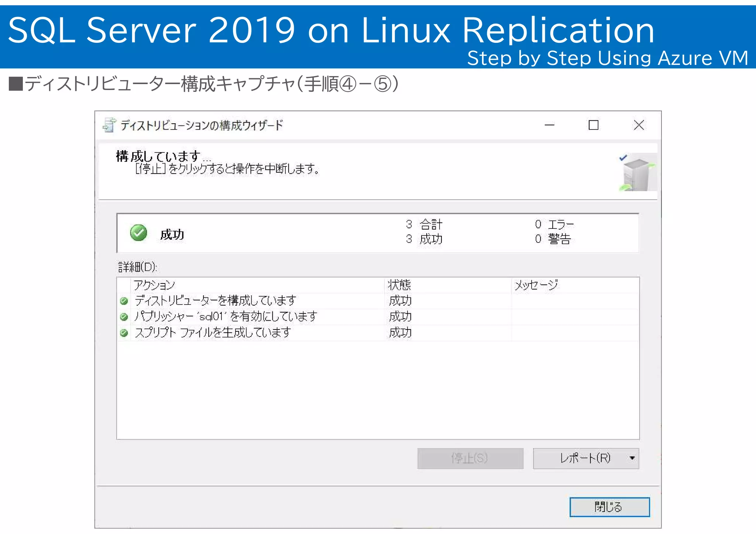The width and height of the screenshot is (756, 534).
Task: Click green check icon beside ディストリビューターを構成しています
Action: tap(124, 301)
